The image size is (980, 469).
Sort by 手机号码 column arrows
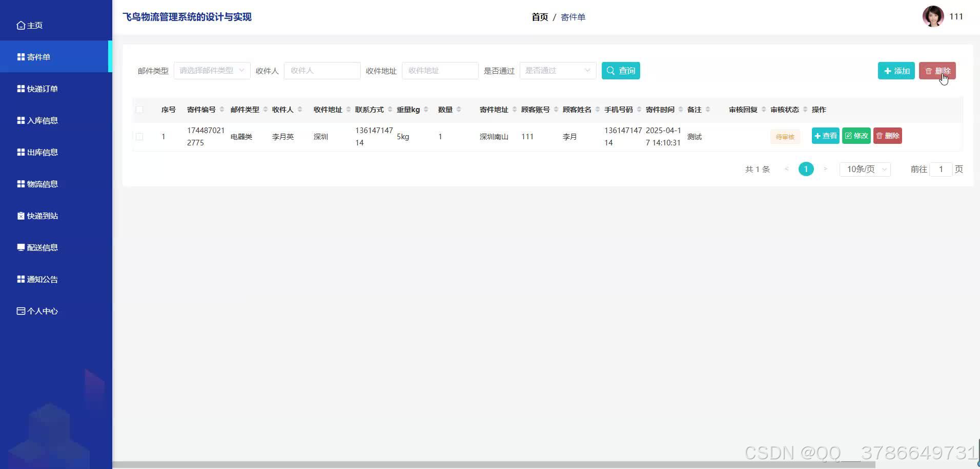pos(639,110)
